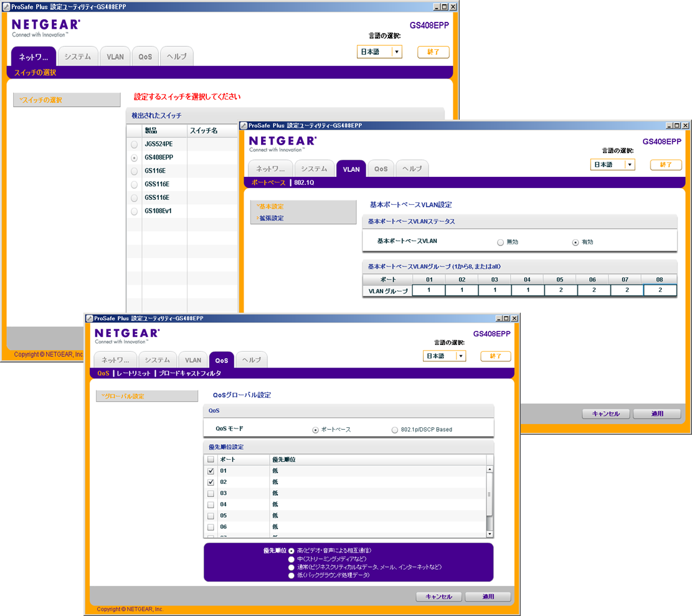Viewport: 692px width, 616px height.
Task: Open ヘルプ tab in back network window
Action: [x=176, y=57]
